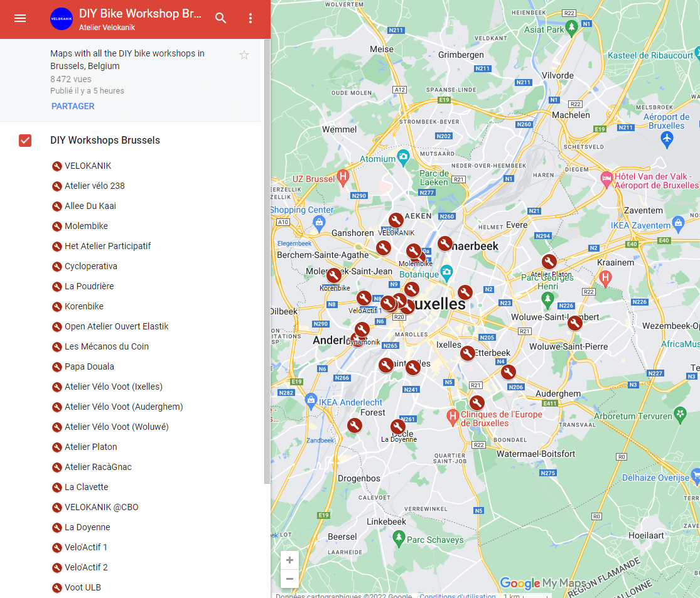Click the Atelier Platon map marker
The height and width of the screenshot is (598, 700).
coord(549,262)
